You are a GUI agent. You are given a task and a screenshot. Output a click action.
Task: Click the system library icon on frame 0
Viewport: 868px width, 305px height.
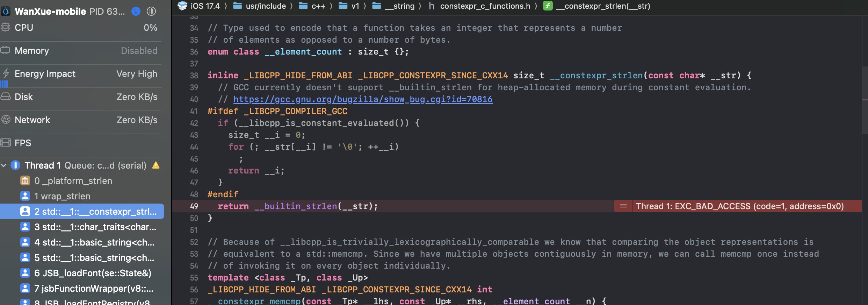coord(25,181)
